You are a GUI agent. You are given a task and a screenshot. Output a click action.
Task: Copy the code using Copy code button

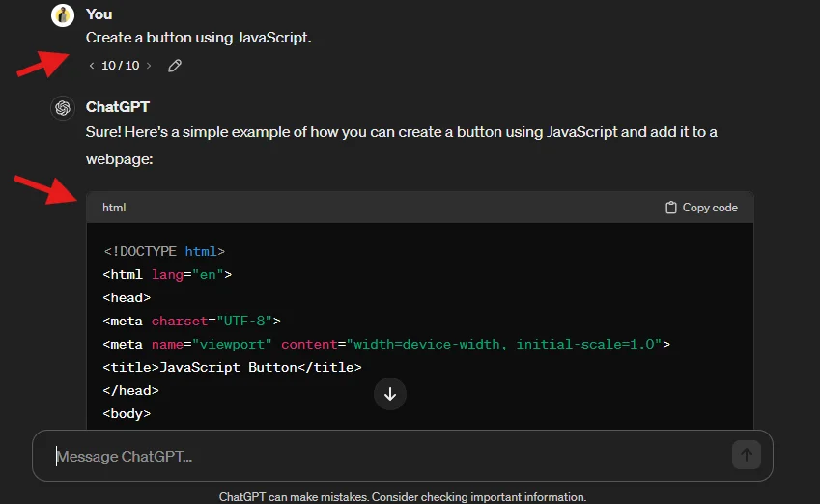point(701,208)
